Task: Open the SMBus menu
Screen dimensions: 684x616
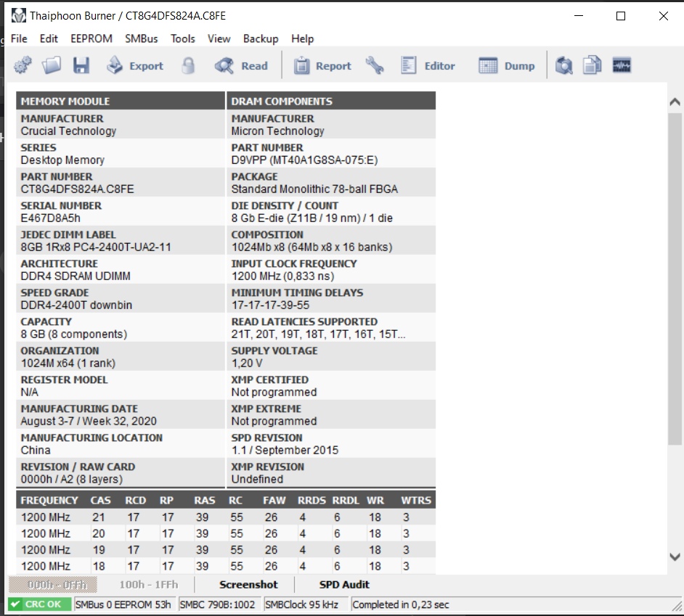Action: click(x=142, y=38)
